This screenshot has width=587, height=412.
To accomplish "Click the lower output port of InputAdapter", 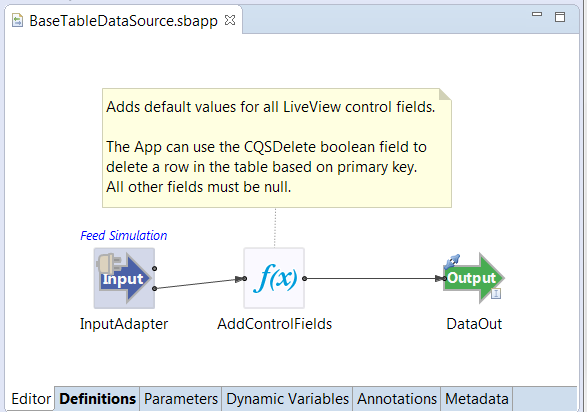I will pyautogui.click(x=155, y=289).
